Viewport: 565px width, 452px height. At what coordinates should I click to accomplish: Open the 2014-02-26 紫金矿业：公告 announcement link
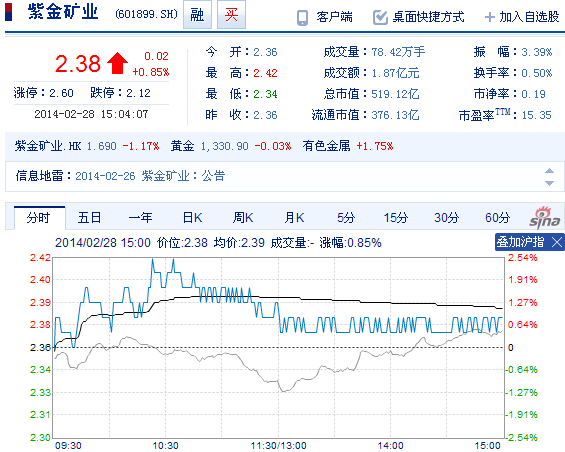150,176
